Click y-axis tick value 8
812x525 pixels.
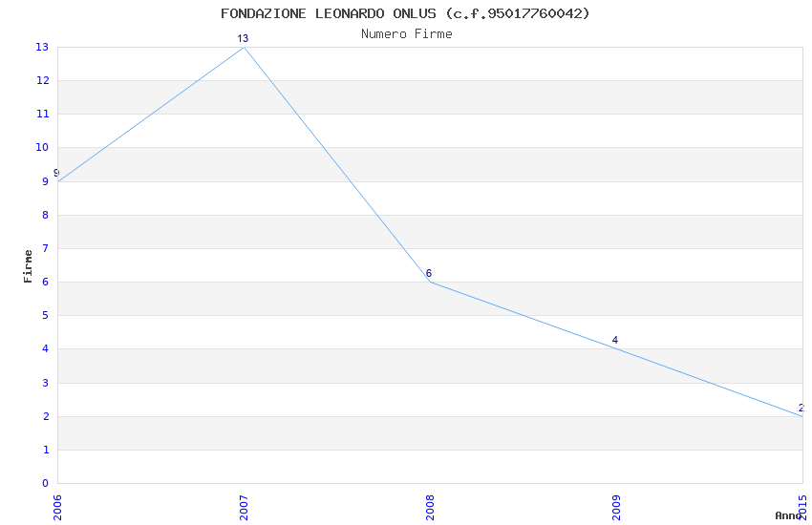46,215
